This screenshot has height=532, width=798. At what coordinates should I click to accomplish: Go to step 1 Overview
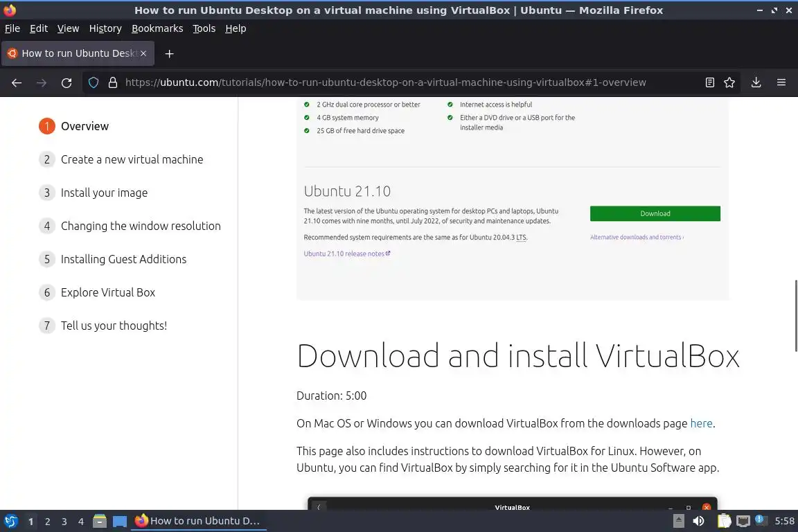click(x=74, y=126)
